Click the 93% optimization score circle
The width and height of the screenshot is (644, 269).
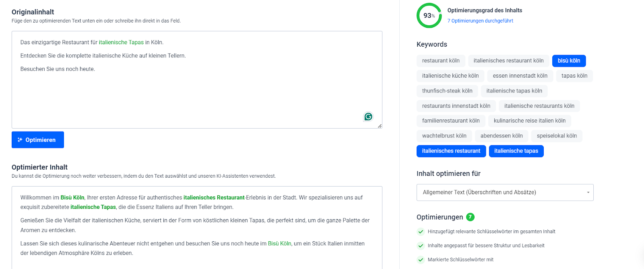[429, 16]
